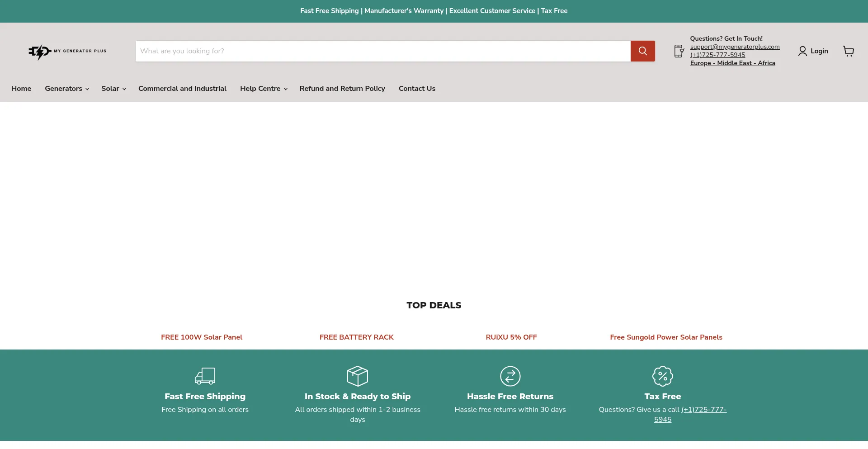Screen dimensions: 868x449
Task: Click the phone contact icon in header
Action: point(679,51)
